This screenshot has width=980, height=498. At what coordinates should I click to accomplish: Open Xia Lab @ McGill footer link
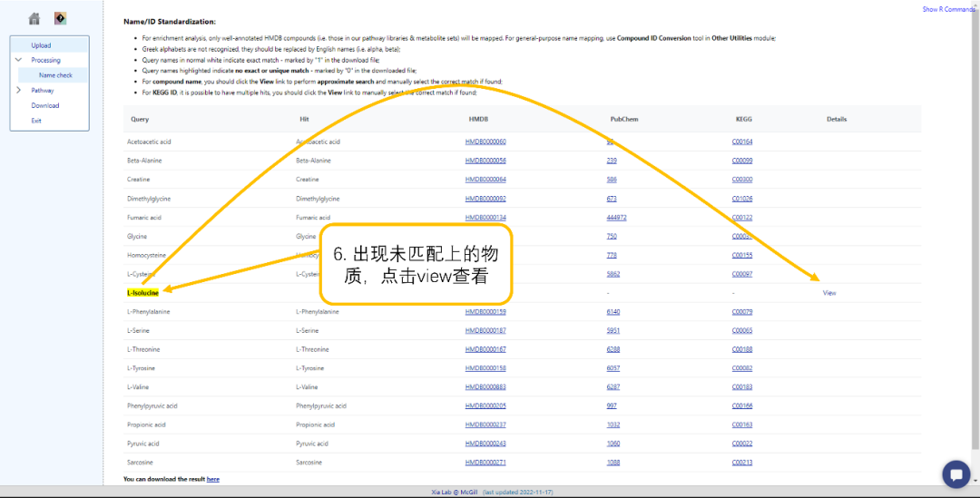point(455,493)
